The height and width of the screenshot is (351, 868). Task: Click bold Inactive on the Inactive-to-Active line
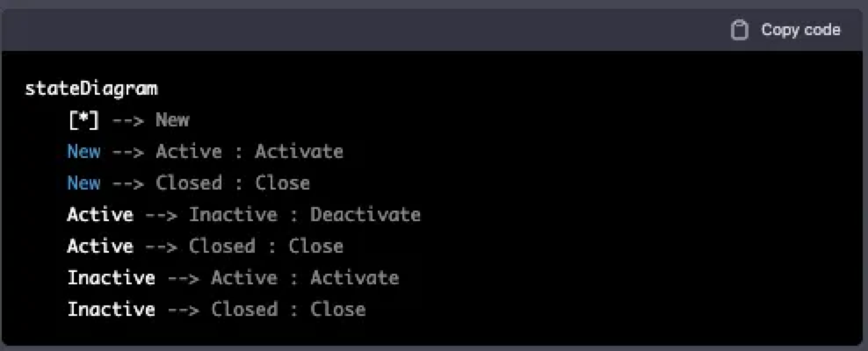pos(112,277)
